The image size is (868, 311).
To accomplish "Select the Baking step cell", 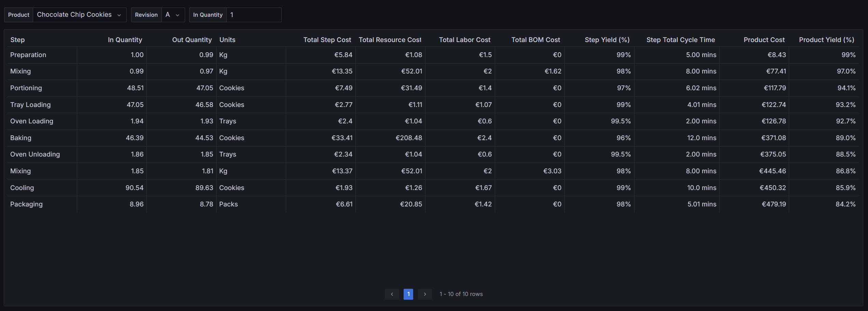I will tap(21, 138).
